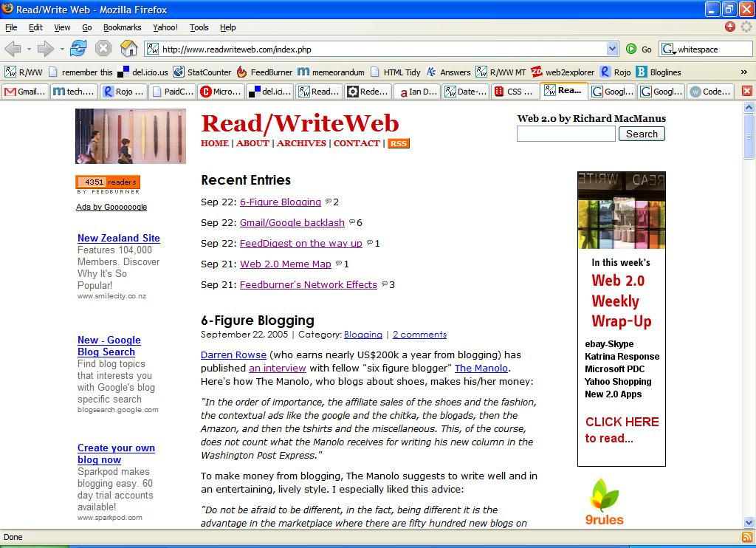Screen dimensions: 756x548
Task: Open the Gmail/Google backlash entry
Action: (292, 222)
